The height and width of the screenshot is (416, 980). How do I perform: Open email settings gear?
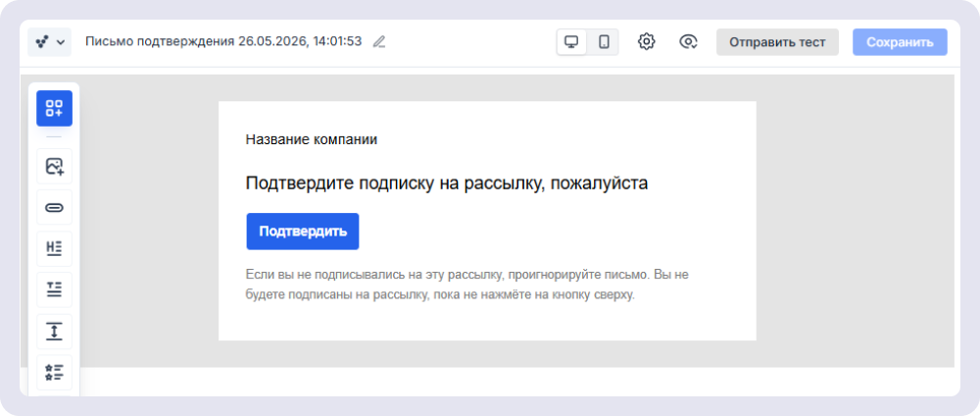click(x=646, y=42)
